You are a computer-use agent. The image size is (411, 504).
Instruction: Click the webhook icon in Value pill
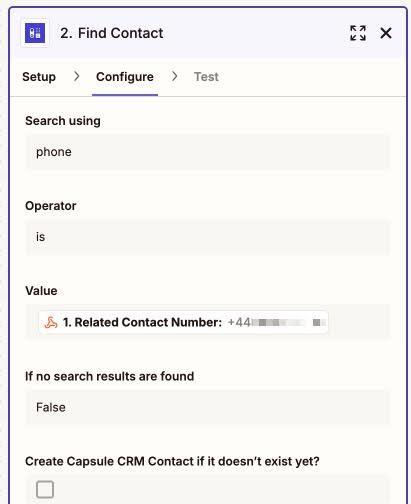[x=51, y=322]
